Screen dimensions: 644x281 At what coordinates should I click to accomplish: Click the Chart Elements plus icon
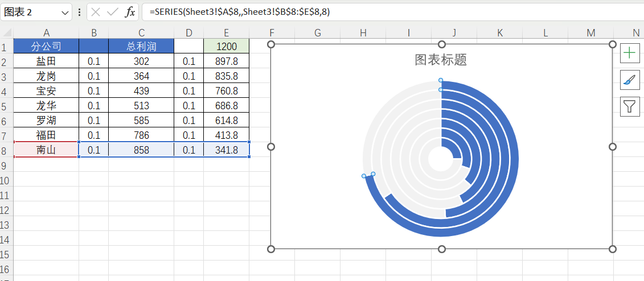pos(629,53)
